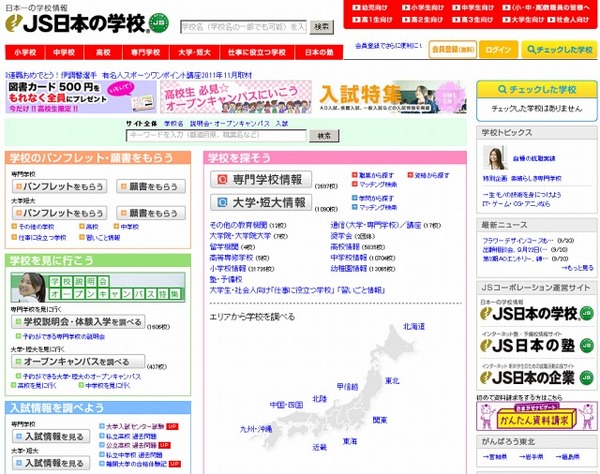Click the JS日本の学校 logo in header
600x474 pixels.
click(x=76, y=23)
